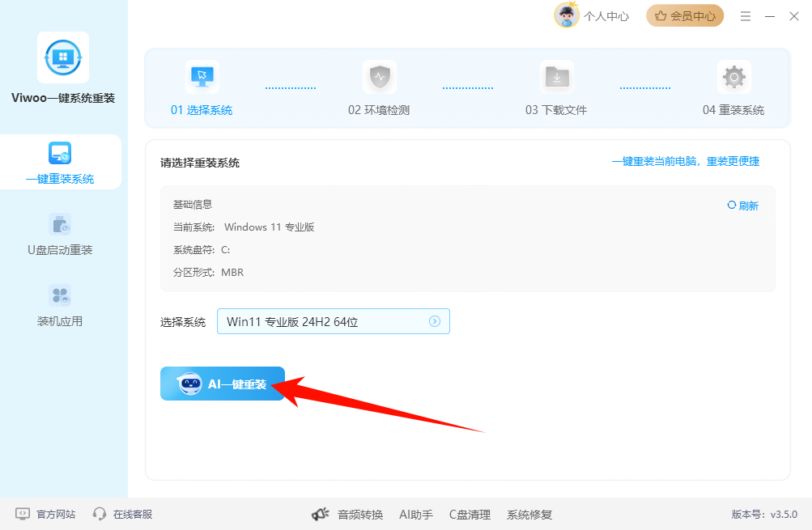Viewport: 812px width, 530px height.
Task: Open C盘清理 in footer
Action: (470, 515)
